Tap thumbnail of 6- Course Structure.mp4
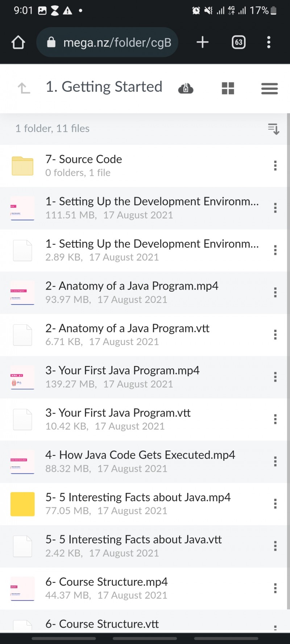This screenshot has width=290, height=644. pyautogui.click(x=22, y=588)
